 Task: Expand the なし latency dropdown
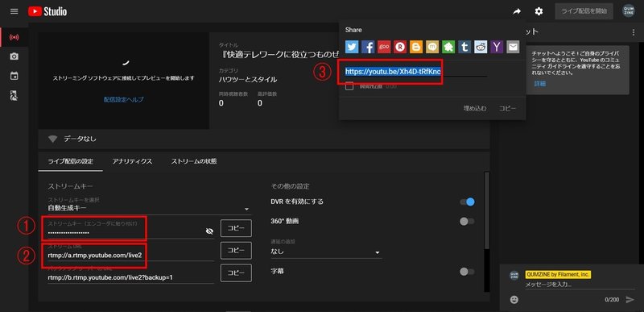tap(327, 252)
